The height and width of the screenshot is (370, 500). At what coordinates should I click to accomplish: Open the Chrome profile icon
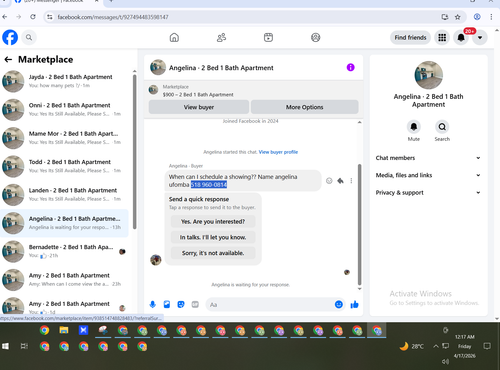[x=477, y=17]
